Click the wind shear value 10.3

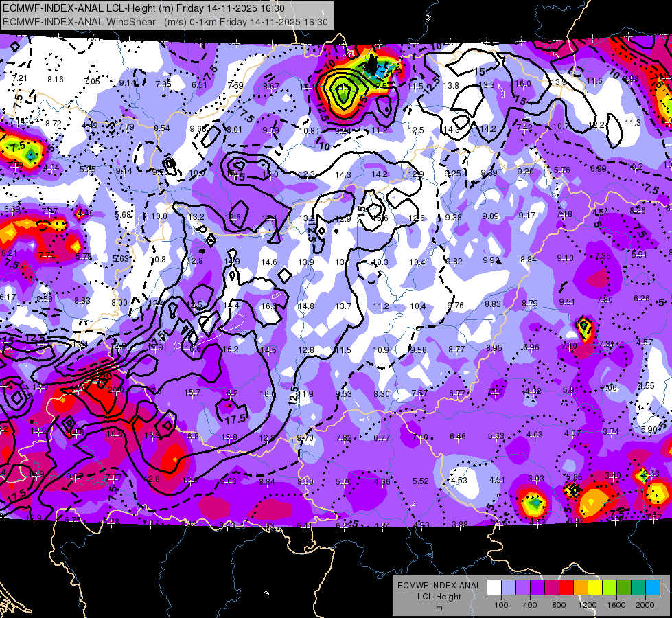pyautogui.click(x=380, y=262)
